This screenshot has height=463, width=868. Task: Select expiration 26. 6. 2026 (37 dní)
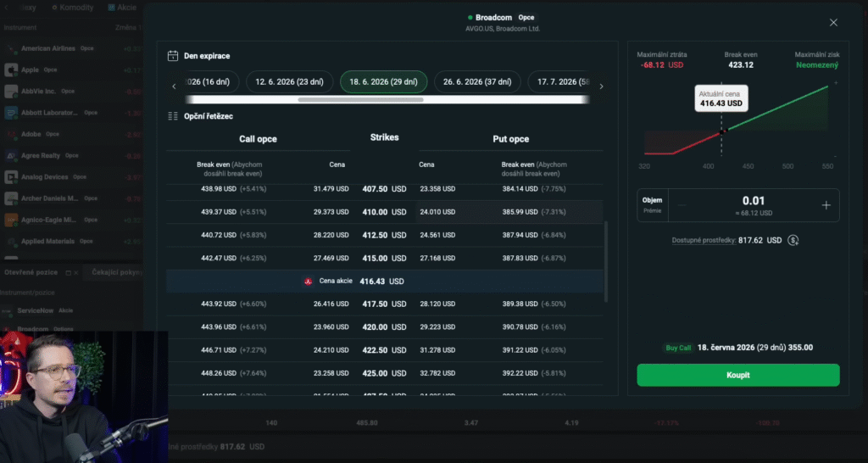click(477, 82)
